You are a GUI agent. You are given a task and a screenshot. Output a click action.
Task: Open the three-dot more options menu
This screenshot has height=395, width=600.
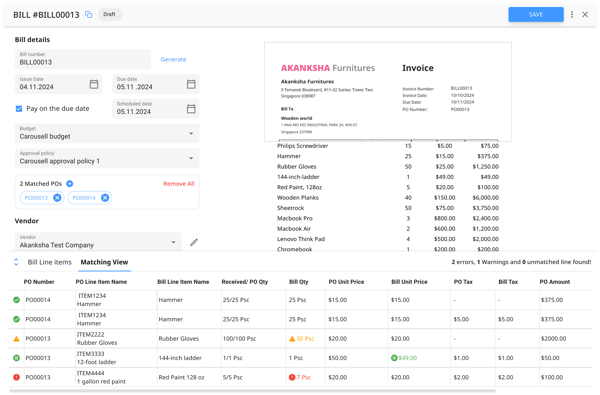point(572,15)
